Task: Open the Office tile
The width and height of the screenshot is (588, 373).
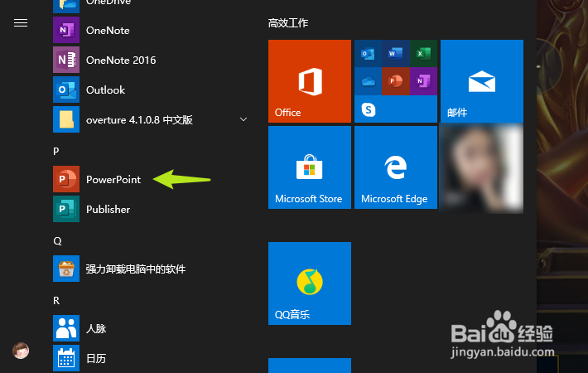Action: click(310, 81)
